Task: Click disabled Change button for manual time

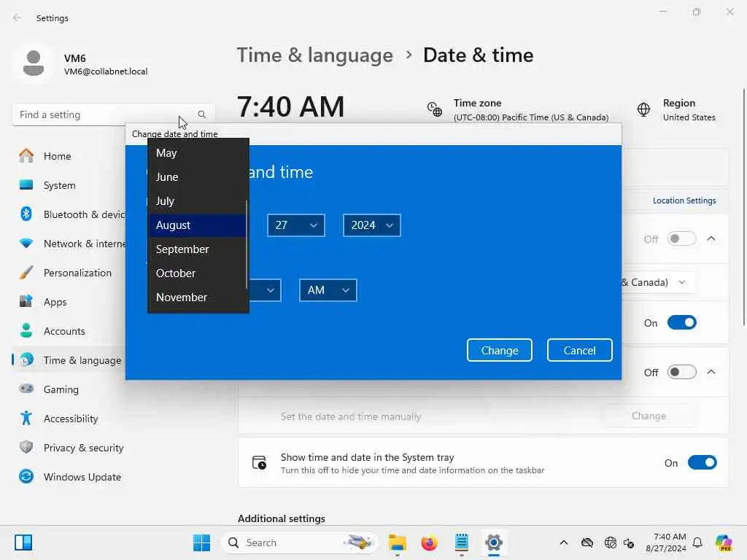Action: tap(649, 416)
